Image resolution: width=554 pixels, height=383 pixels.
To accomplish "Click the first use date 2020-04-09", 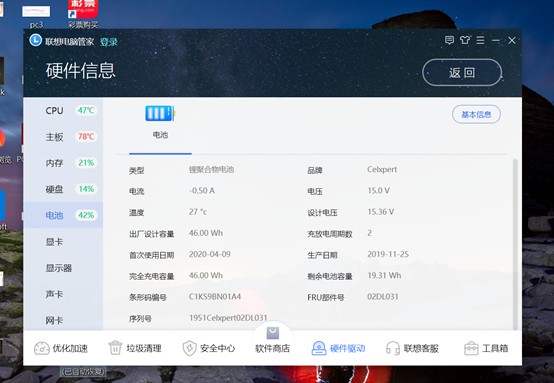I will click(210, 254).
